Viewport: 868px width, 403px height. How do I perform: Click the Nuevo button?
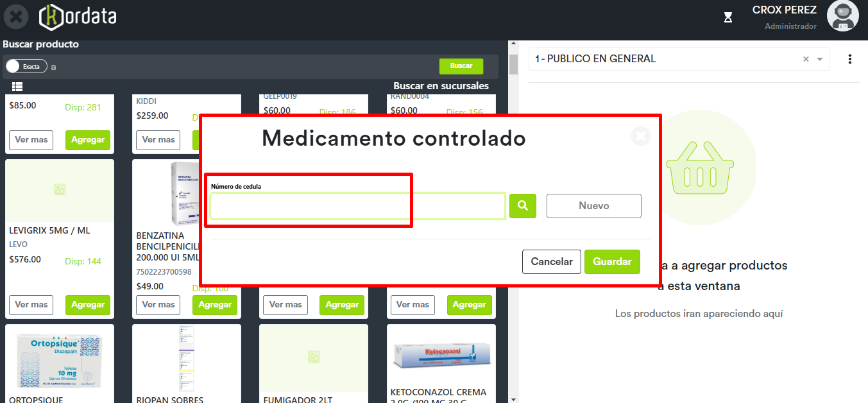coord(593,206)
